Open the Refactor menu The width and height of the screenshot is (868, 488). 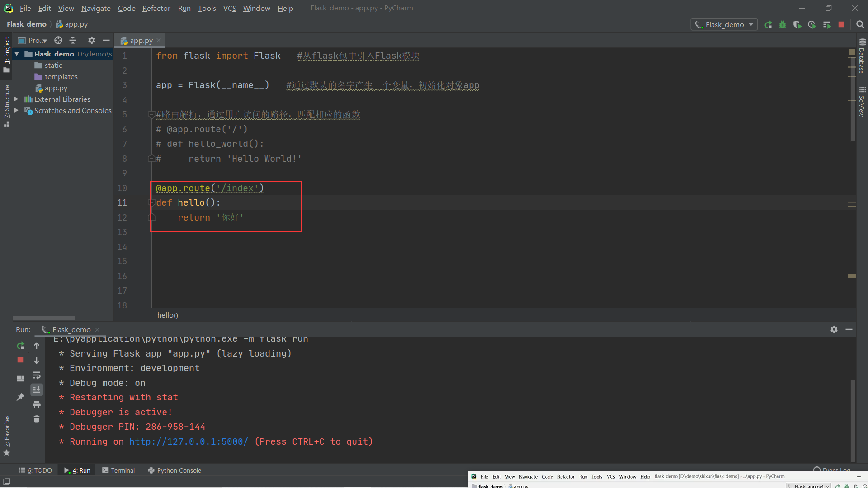156,8
